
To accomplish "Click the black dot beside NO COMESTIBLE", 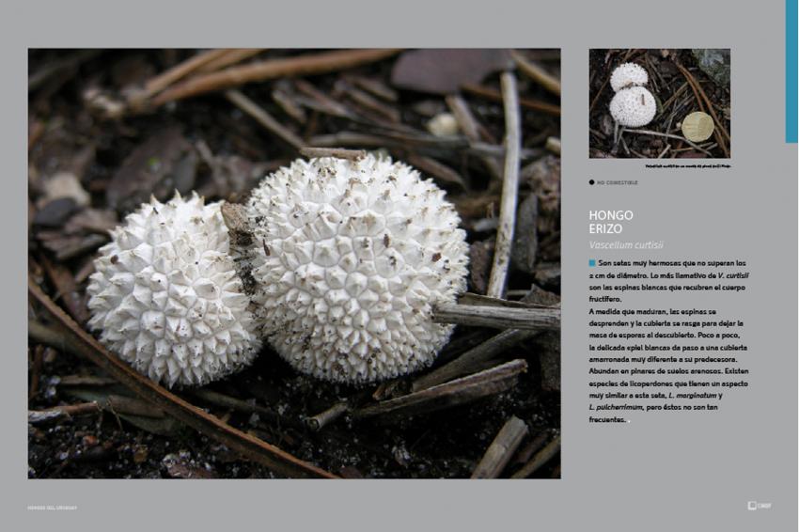I will point(591,182).
